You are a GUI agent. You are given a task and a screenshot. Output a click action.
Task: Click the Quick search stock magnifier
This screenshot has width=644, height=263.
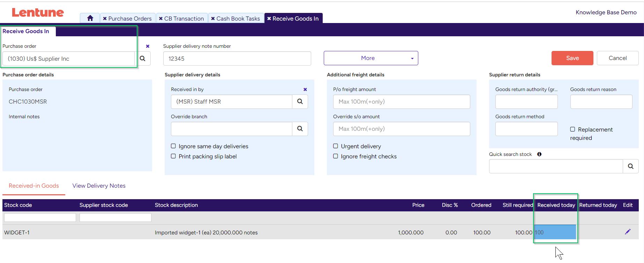tap(631, 166)
